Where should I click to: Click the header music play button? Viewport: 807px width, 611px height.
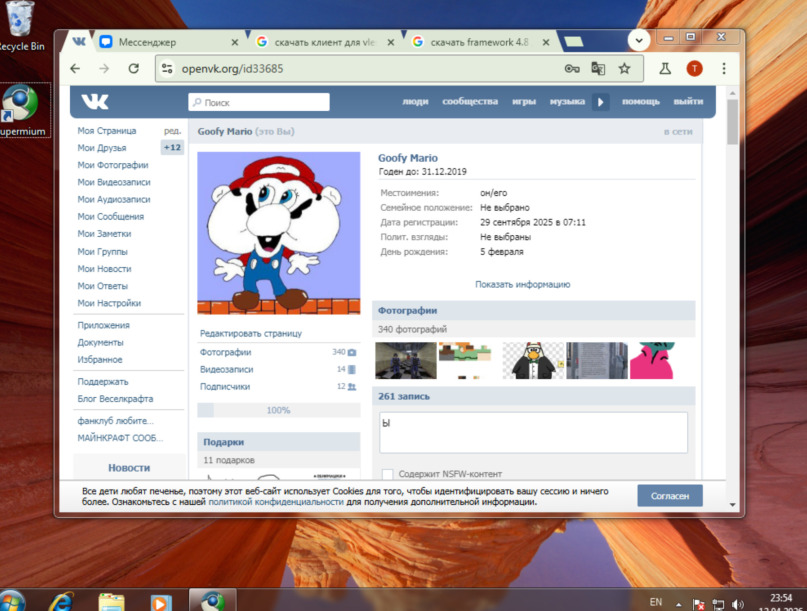tap(601, 102)
